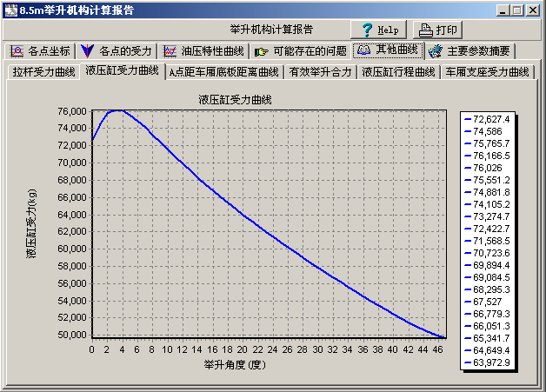Click legend entry 72,422.7

coord(487,229)
